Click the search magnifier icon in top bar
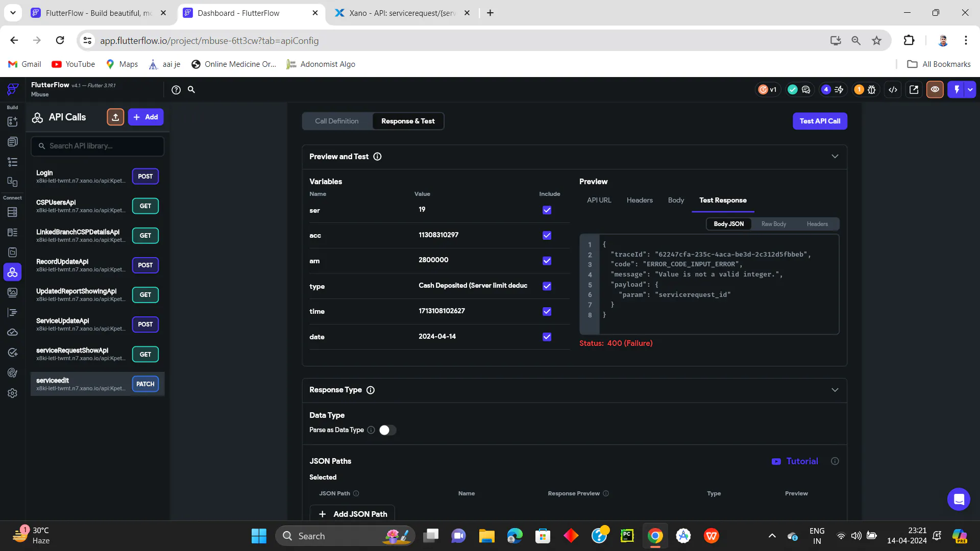 (191, 90)
